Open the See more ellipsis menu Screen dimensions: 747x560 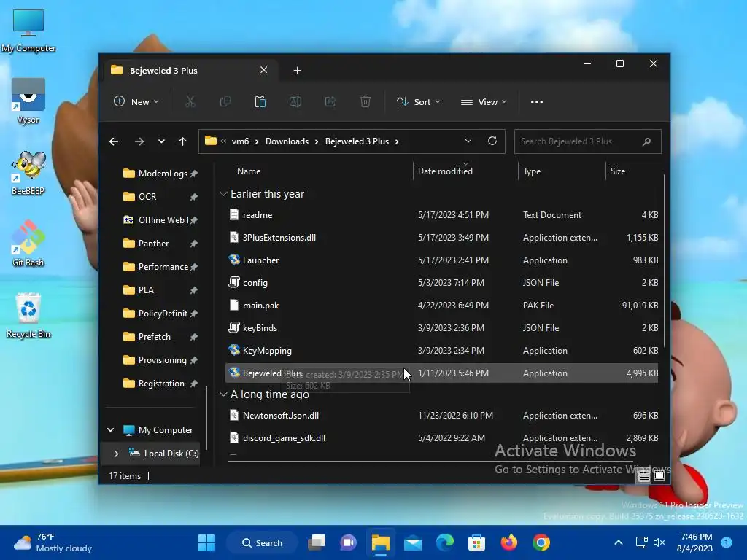click(x=536, y=101)
